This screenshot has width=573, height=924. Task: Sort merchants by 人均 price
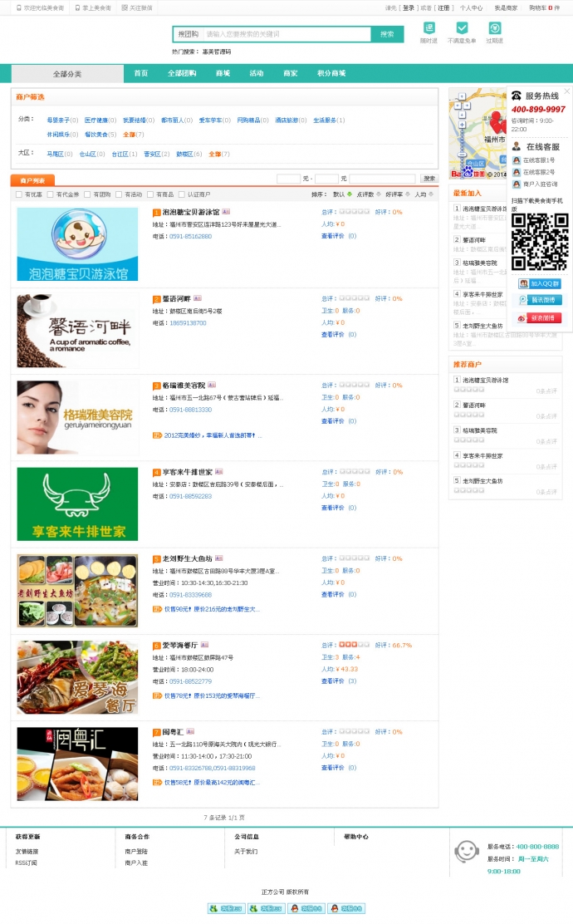point(424,194)
